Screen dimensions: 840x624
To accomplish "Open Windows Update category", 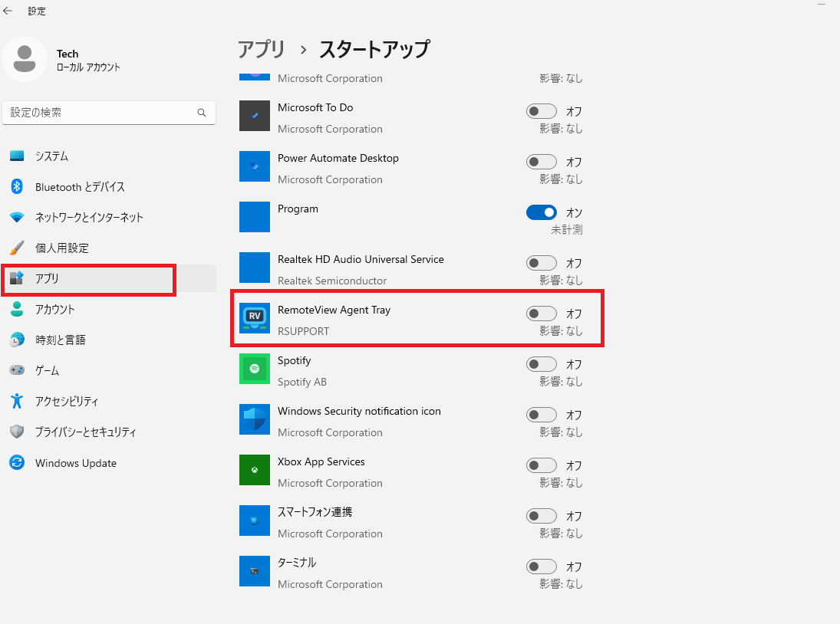I will (109, 463).
